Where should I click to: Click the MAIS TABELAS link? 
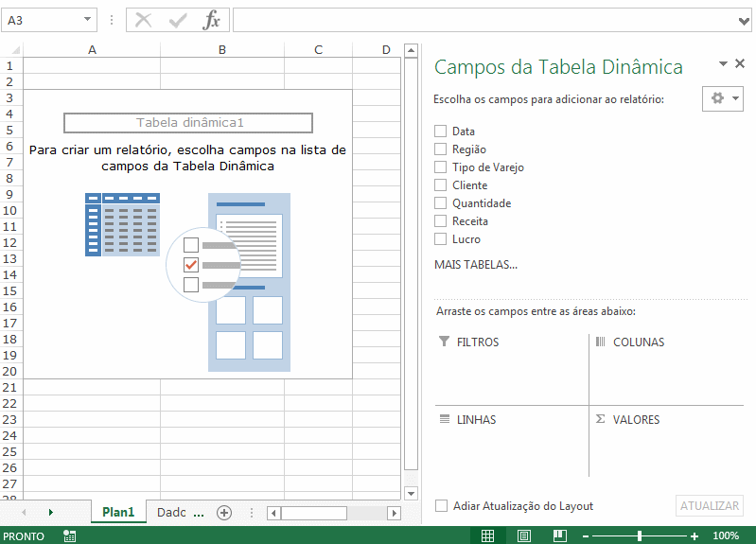tap(476, 265)
